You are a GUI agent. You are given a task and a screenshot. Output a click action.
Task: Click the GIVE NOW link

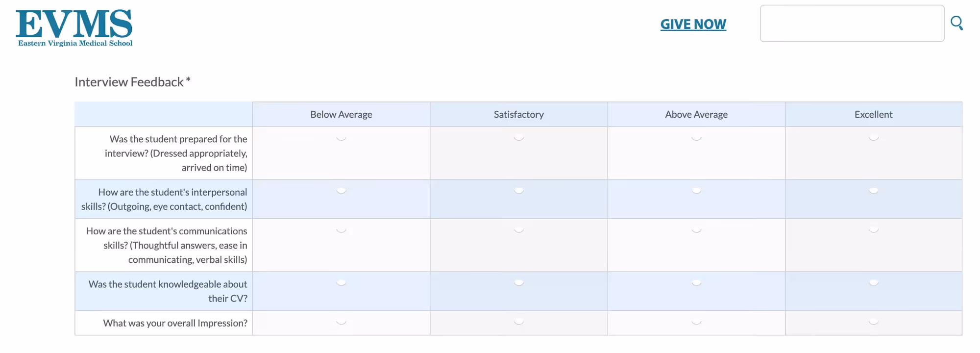694,24
